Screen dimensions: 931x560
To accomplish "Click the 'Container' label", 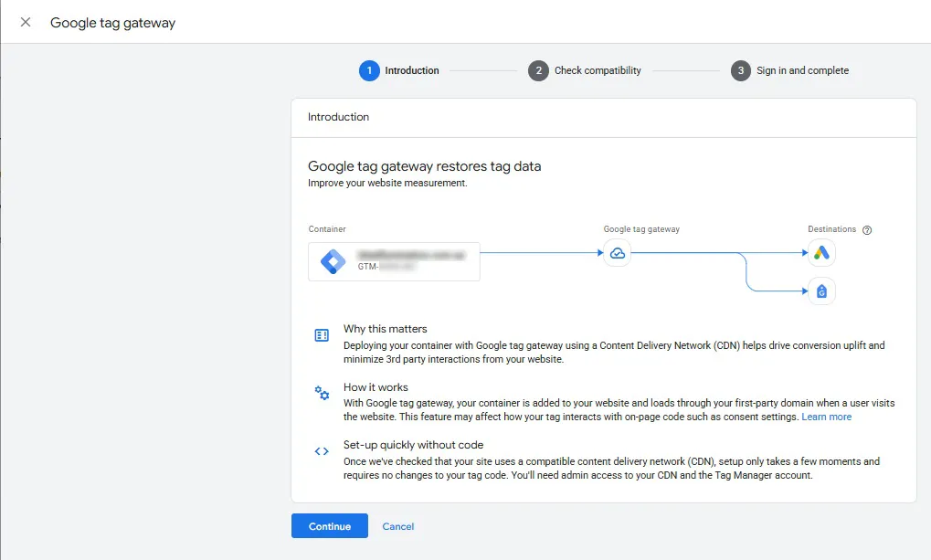I will [327, 229].
